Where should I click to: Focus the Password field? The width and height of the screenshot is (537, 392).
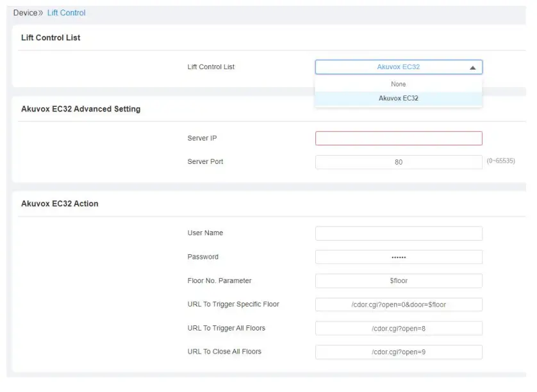[398, 257]
